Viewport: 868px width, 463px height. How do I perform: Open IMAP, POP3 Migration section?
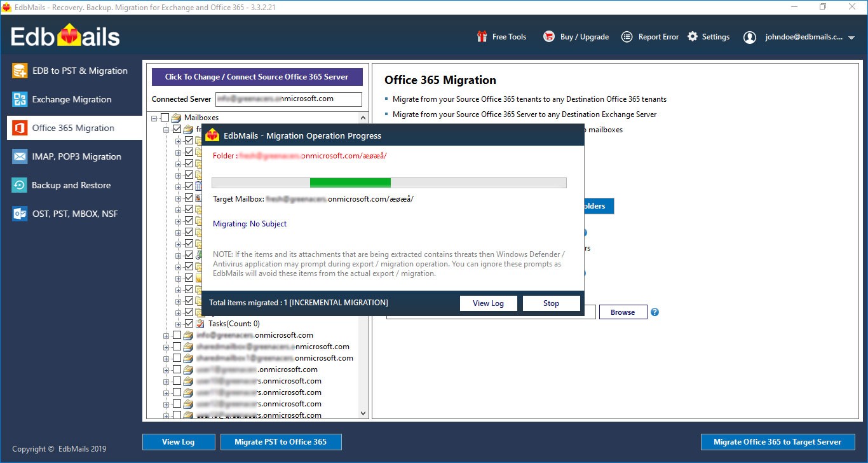(74, 156)
